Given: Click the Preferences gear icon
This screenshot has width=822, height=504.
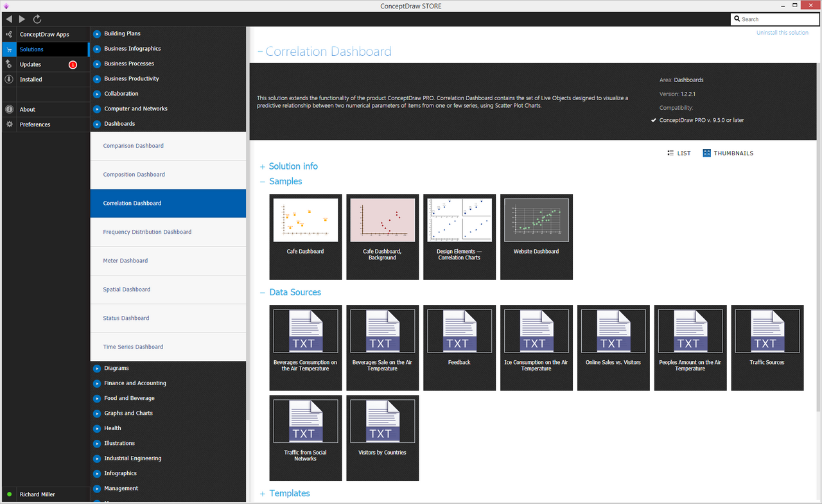Looking at the screenshot, I should (x=9, y=125).
